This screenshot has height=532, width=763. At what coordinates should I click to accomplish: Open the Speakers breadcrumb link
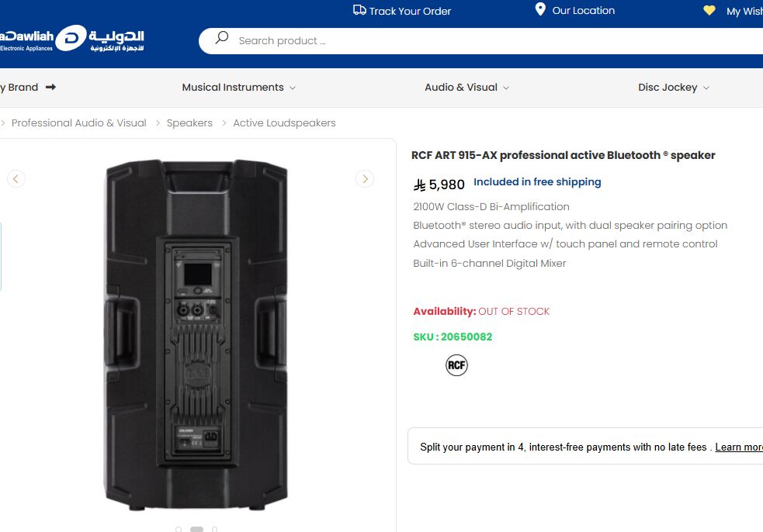[189, 123]
